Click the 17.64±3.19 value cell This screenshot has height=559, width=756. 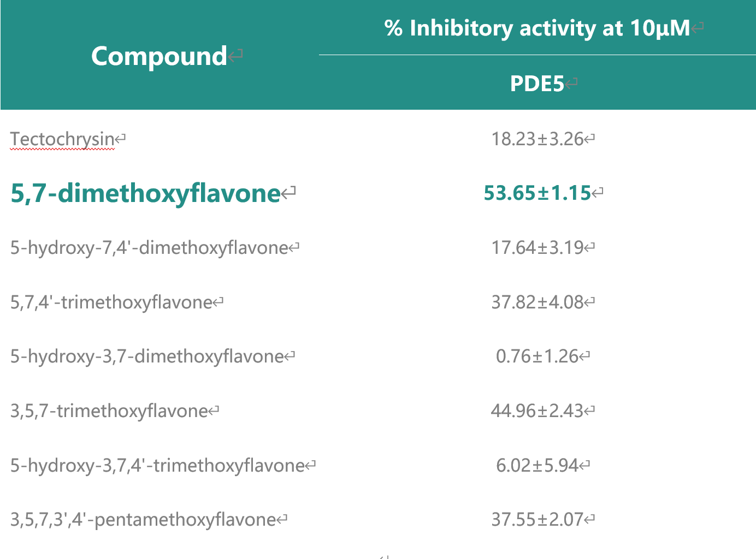coord(538,247)
